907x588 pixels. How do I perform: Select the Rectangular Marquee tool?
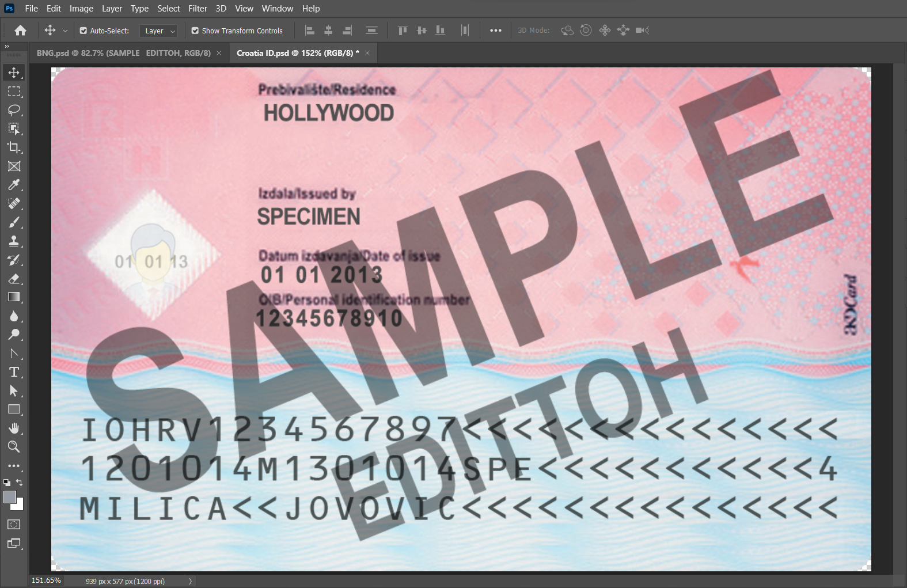pyautogui.click(x=14, y=92)
